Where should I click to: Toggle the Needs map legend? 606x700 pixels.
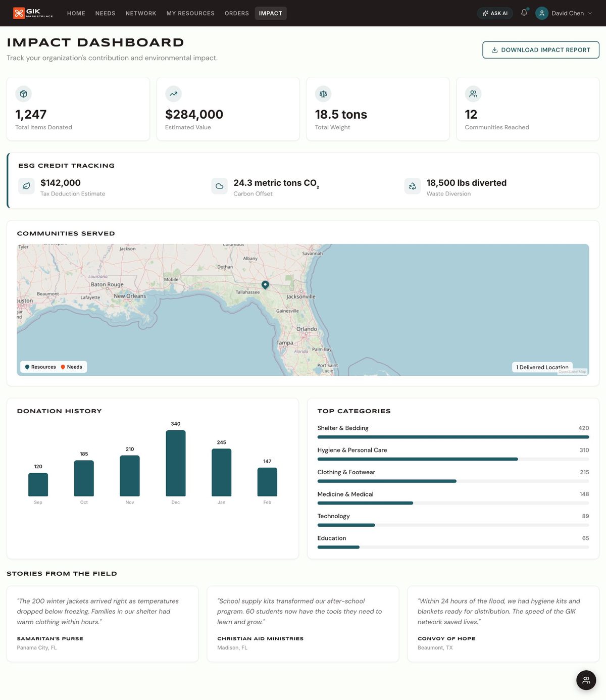point(72,367)
